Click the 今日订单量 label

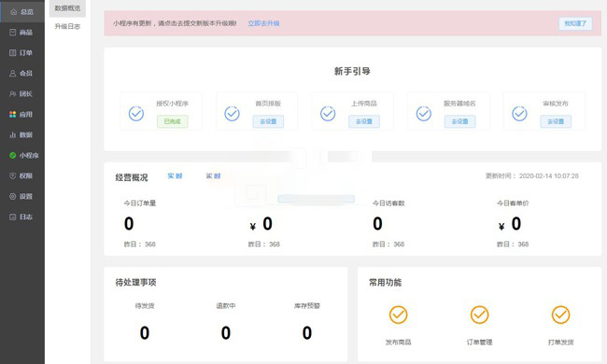(140, 203)
